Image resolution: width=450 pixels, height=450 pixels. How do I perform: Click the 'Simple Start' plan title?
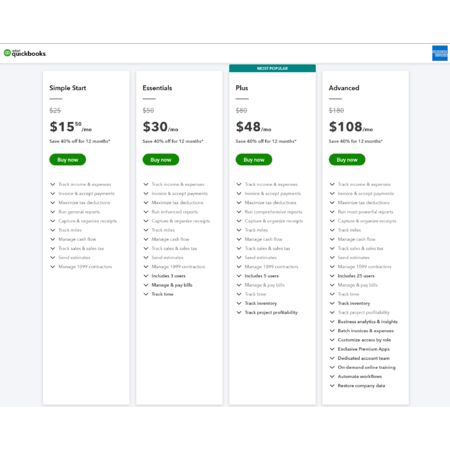click(x=68, y=88)
